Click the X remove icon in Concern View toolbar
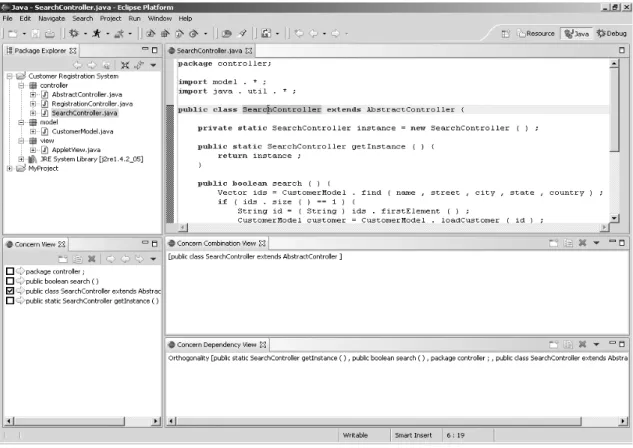The height and width of the screenshot is (448, 633). (92, 259)
